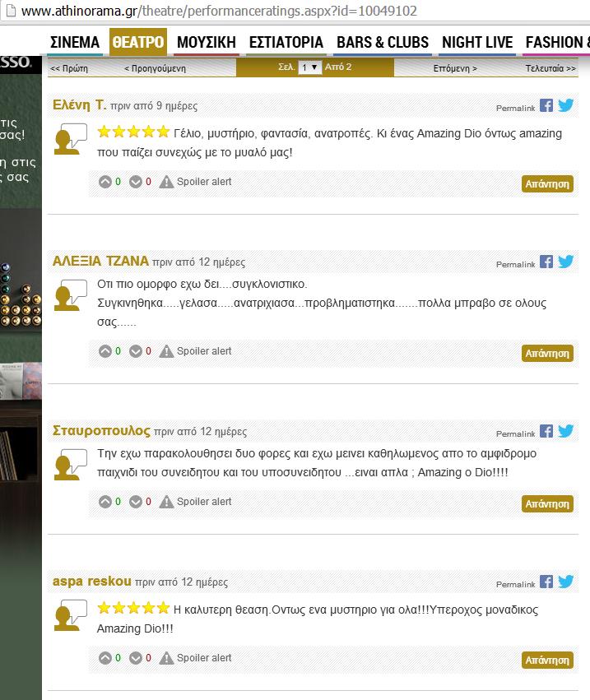This screenshot has width=590, height=700.
Task: Upvote the Σταυροπουλος review
Action: point(105,502)
